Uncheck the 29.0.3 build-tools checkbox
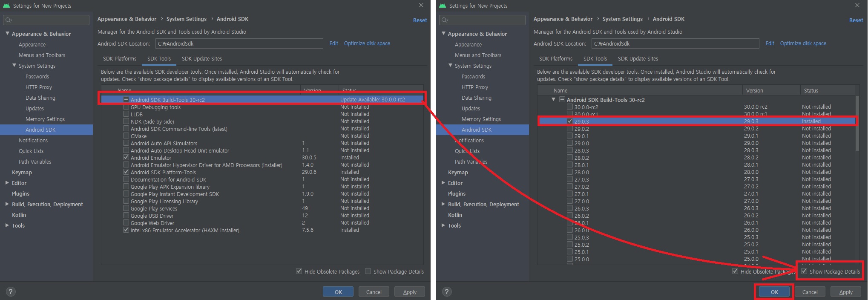Viewport: 868px width, 300px height. tap(570, 121)
